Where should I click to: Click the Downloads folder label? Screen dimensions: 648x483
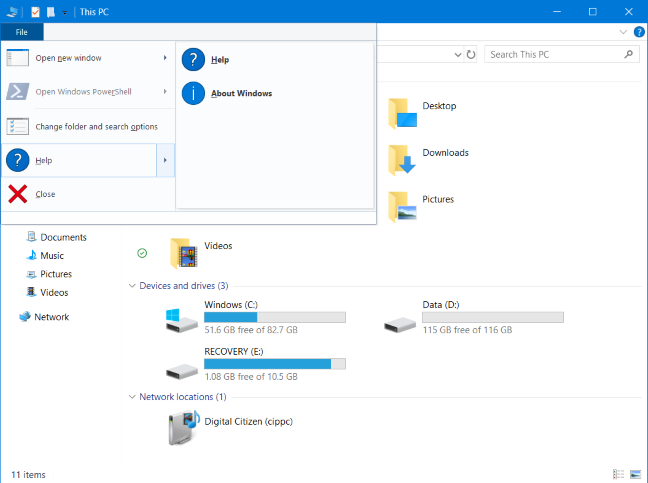coord(446,153)
